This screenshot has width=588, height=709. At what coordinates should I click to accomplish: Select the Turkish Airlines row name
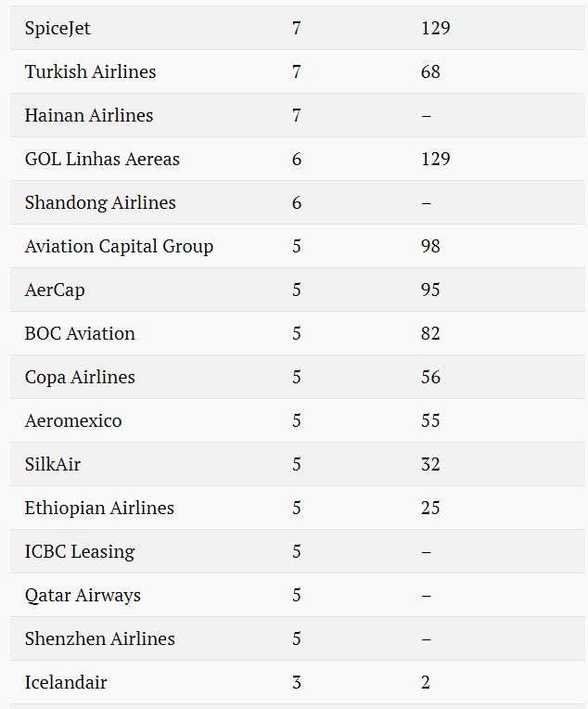pyautogui.click(x=90, y=71)
